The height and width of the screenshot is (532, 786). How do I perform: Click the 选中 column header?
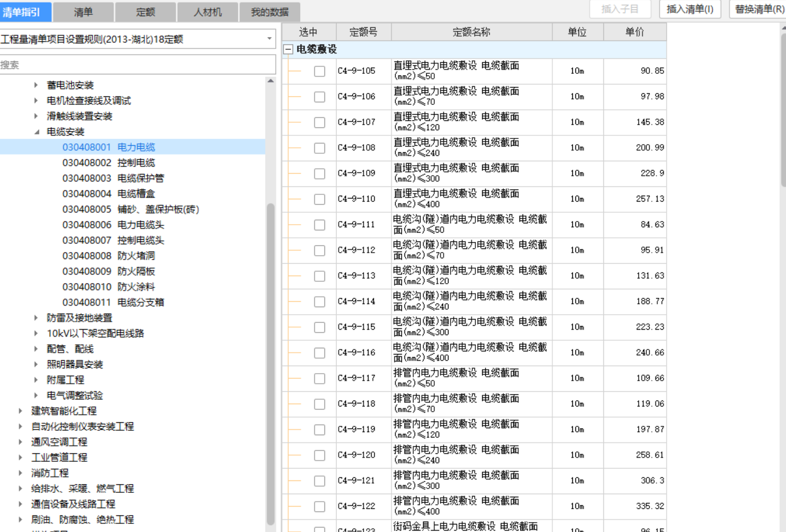pyautogui.click(x=308, y=32)
